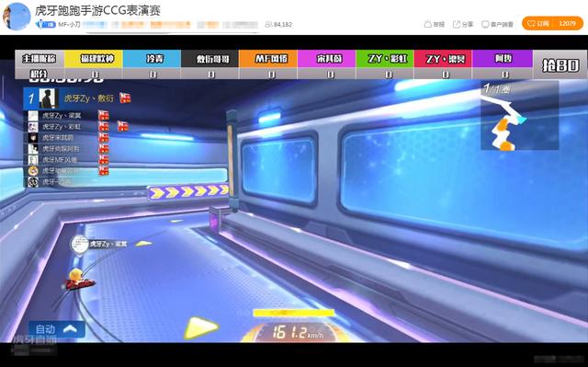Screen dimensions: 588x367
Task: Click the first-place name 虎牙Zy、敷衍
Action: tap(88, 98)
